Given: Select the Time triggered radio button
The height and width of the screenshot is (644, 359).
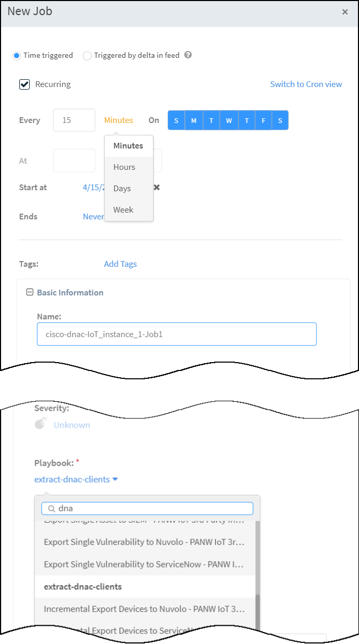Looking at the screenshot, I should (x=17, y=55).
